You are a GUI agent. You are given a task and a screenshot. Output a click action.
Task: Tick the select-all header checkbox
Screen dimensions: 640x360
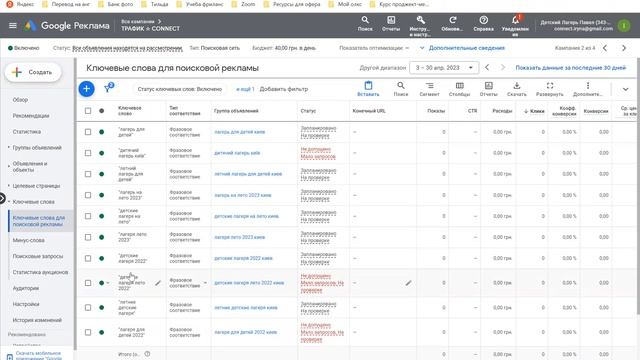point(88,111)
